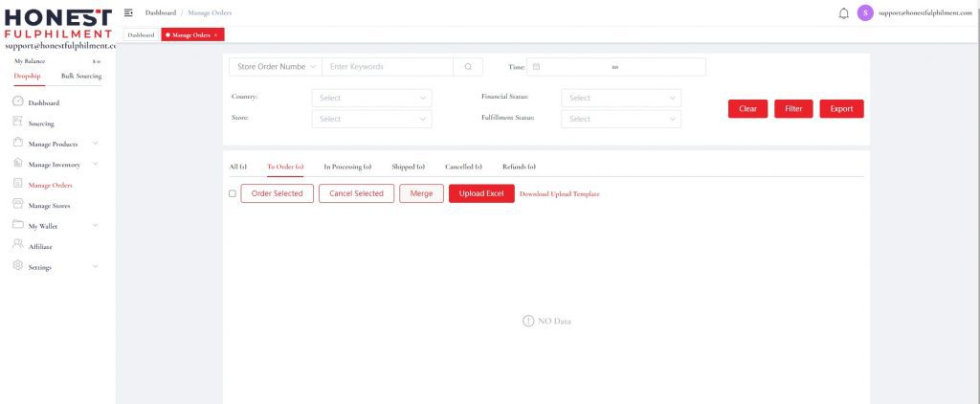Viewport: 980px width, 404px height.
Task: Click the notification bell icon
Action: coord(843,12)
